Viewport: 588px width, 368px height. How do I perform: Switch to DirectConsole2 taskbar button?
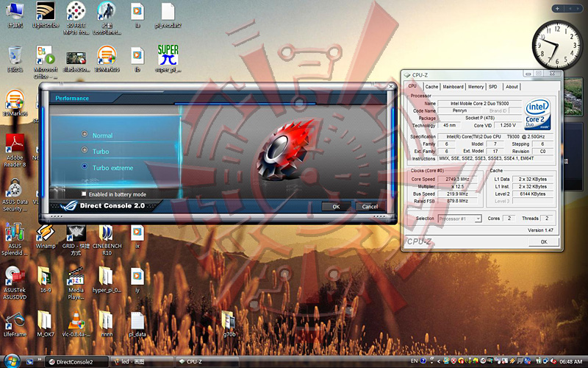pos(76,362)
